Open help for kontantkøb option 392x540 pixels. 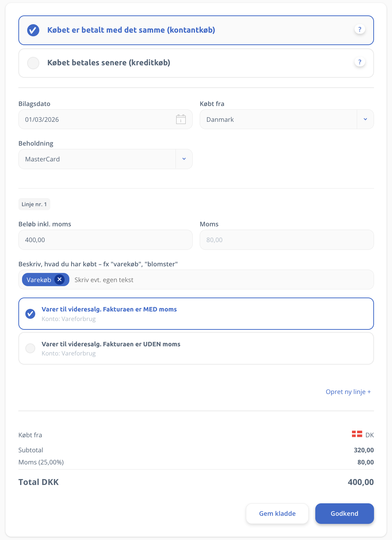[359, 29]
